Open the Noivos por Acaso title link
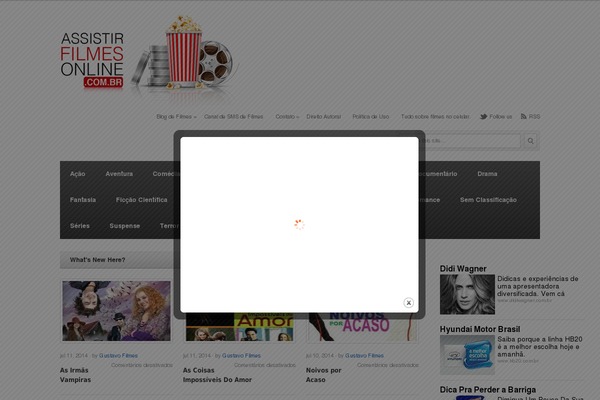Viewport: 600px width, 400px height. pyautogui.click(x=323, y=375)
